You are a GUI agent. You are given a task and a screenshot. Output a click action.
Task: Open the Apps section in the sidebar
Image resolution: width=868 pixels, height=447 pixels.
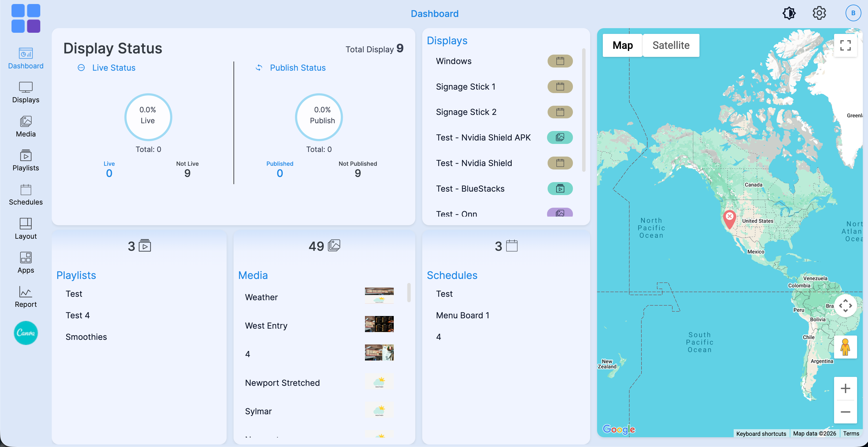click(x=26, y=263)
